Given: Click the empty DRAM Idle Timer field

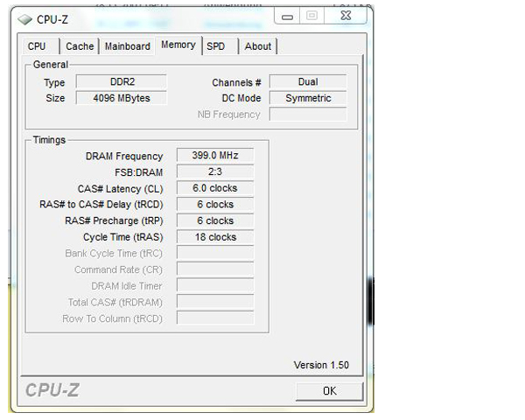Looking at the screenshot, I should pyautogui.click(x=215, y=286).
